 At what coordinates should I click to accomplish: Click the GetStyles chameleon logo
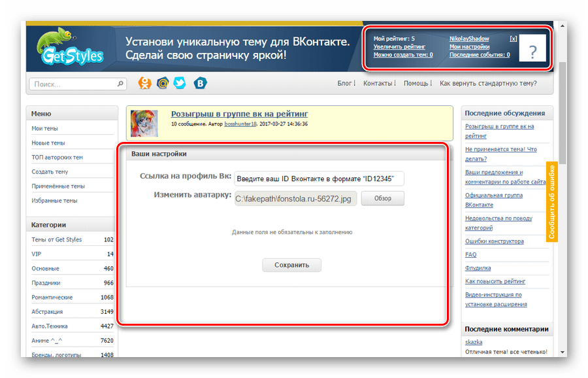70,47
